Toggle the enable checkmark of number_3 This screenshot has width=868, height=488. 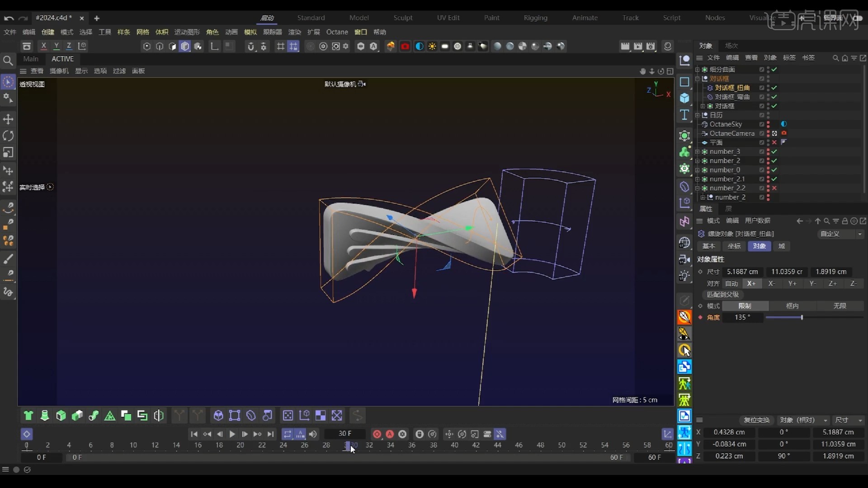[x=774, y=151]
